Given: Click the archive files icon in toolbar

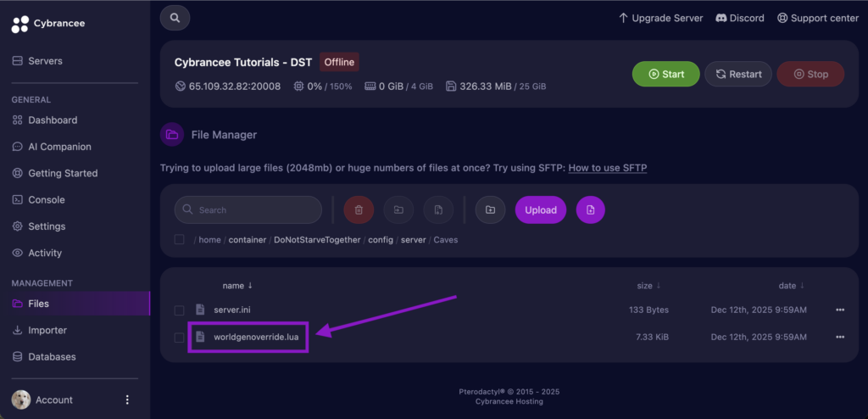Looking at the screenshot, I should click(437, 209).
